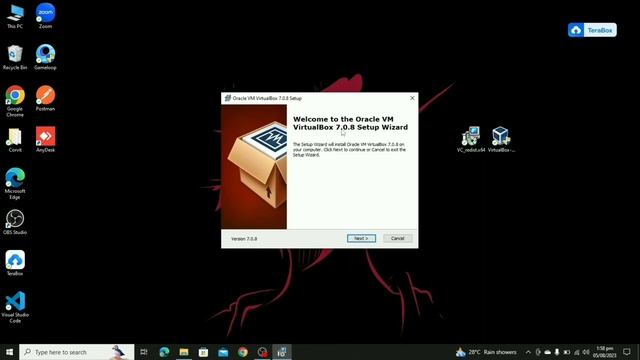
Task: Click the 'Version 7.0.8' label
Action: (x=244, y=239)
